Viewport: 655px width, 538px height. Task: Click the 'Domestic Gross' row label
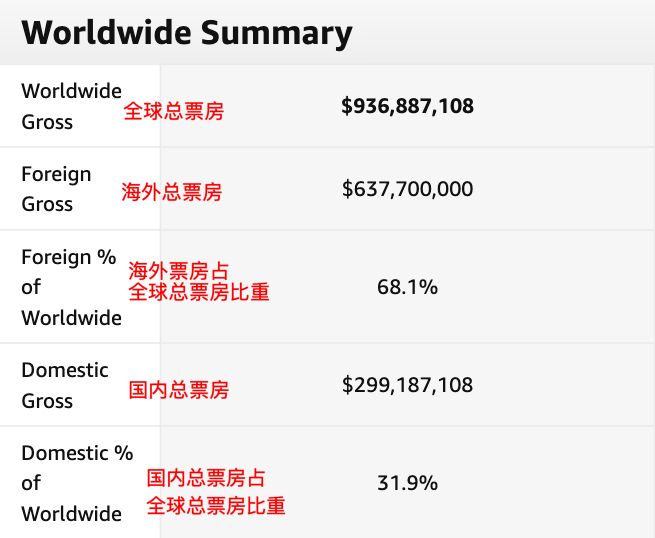(65, 385)
